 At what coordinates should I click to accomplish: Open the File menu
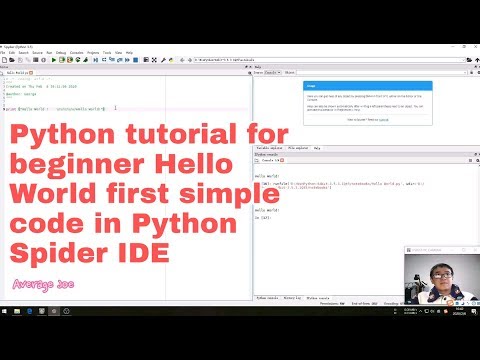click(x=3, y=53)
